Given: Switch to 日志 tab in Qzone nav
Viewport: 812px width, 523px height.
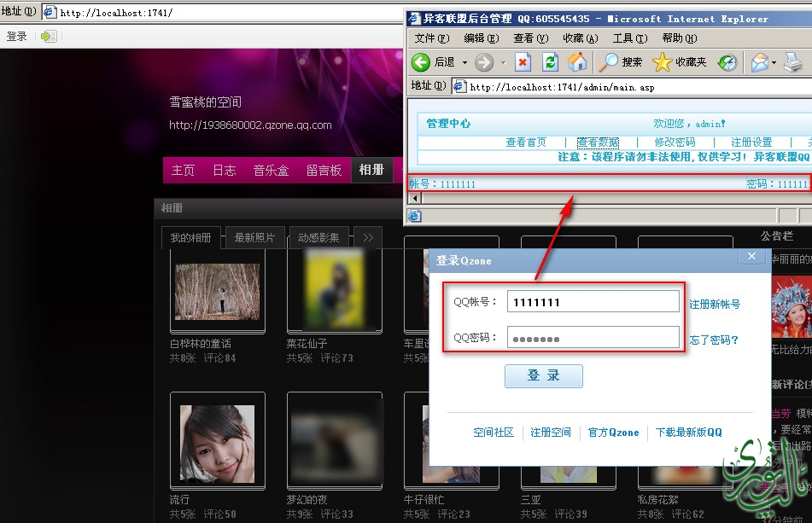Looking at the screenshot, I should (225, 170).
